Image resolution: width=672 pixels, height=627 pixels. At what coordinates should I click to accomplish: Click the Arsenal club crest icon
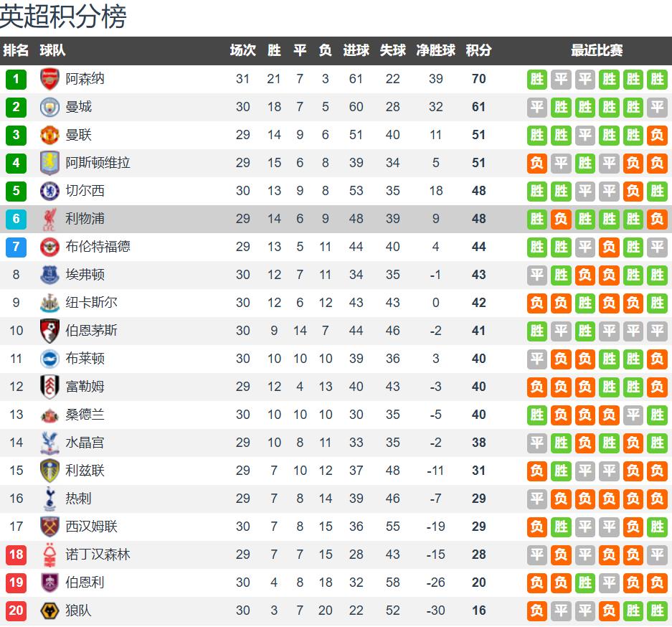point(49,79)
